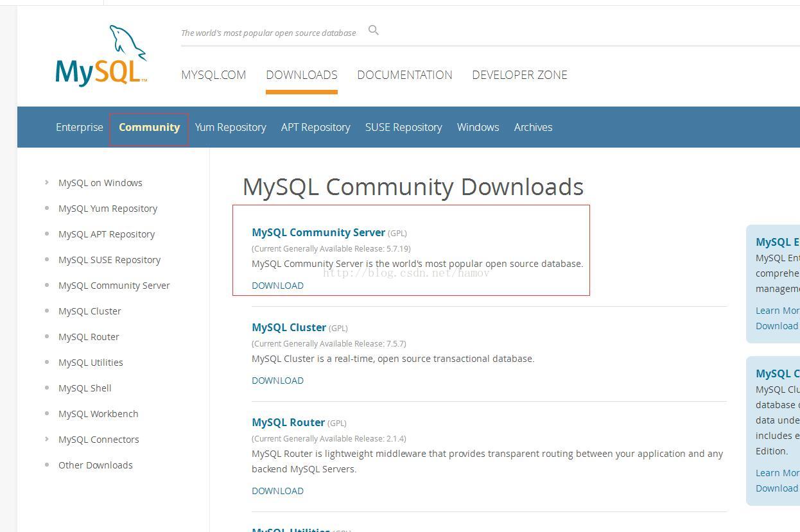The width and height of the screenshot is (800, 532).
Task: Click the 'MySQL Community Downloads' page heading
Action: point(413,187)
